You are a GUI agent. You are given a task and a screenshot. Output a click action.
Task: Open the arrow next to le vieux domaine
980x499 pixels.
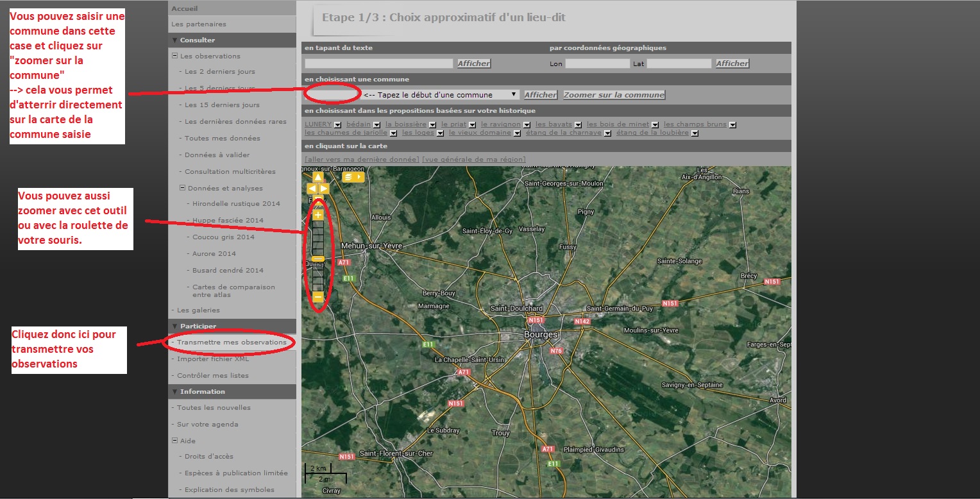[517, 133]
